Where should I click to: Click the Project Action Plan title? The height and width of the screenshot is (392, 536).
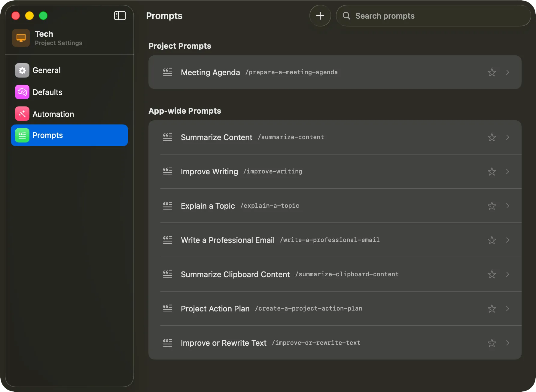(x=215, y=309)
